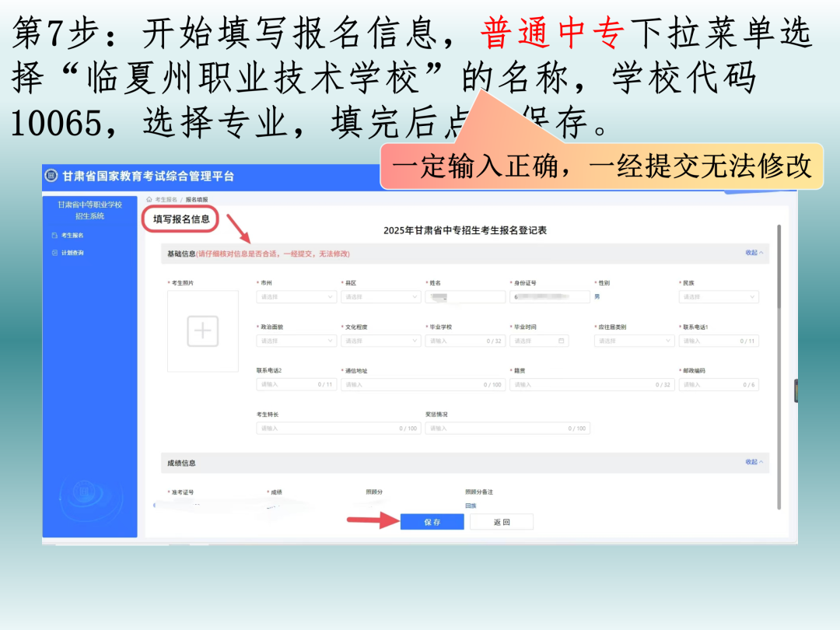
Task: Click 考生报名 breadcrumb link
Action: click(166, 199)
